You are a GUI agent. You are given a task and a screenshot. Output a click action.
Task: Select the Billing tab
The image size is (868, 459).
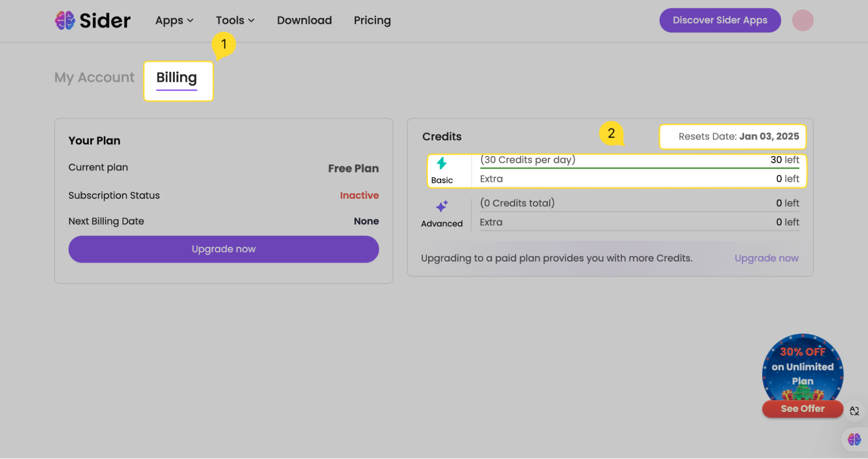[176, 79]
